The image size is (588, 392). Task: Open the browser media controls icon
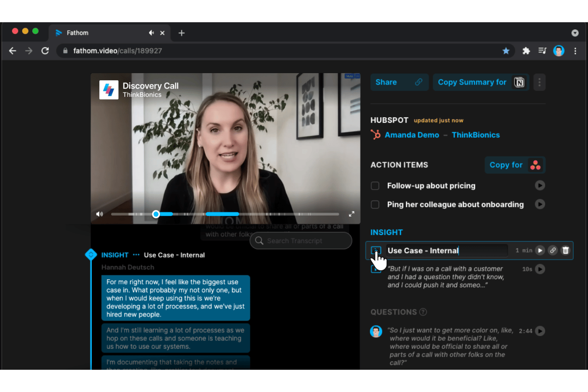542,51
